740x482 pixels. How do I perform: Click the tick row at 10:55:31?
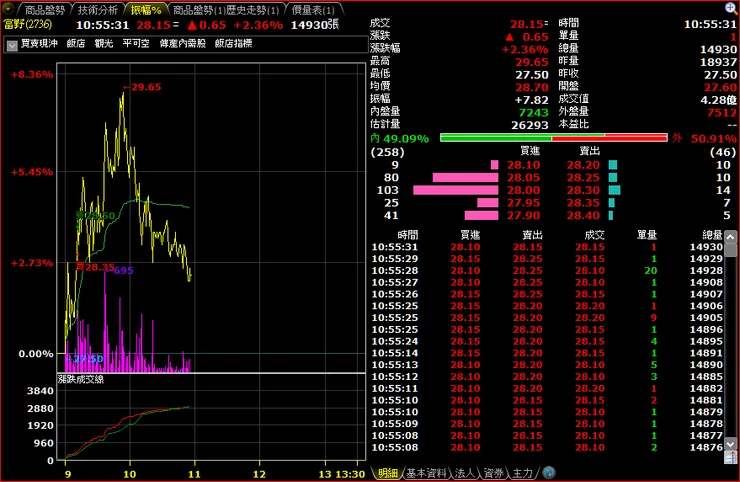tap(547, 247)
